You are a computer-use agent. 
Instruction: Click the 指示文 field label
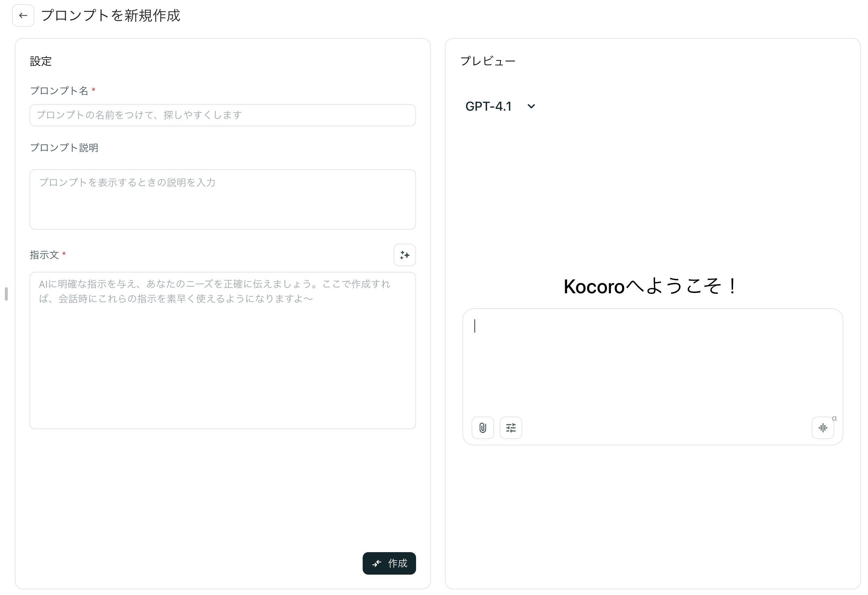click(44, 255)
